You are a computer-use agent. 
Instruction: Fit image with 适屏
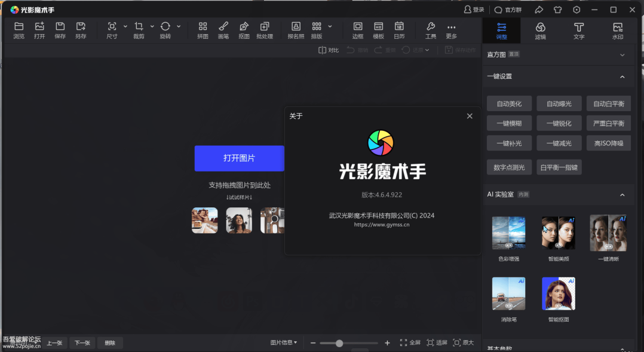437,342
